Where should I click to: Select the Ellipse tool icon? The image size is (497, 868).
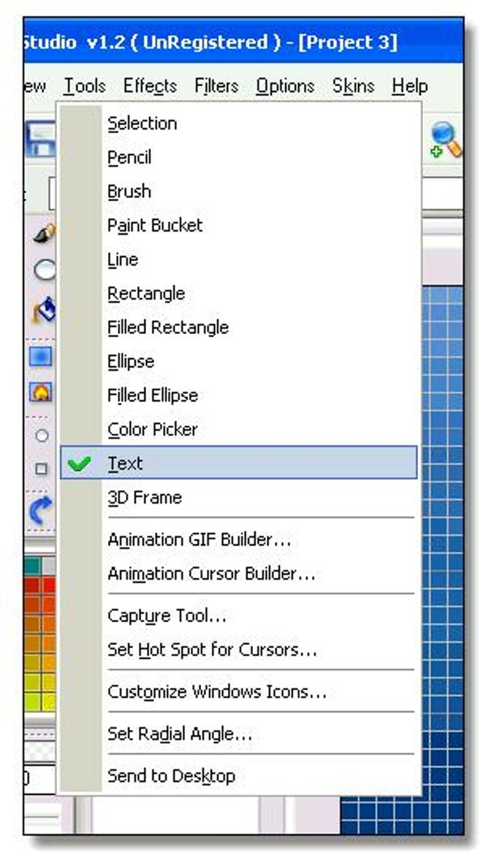(42, 271)
